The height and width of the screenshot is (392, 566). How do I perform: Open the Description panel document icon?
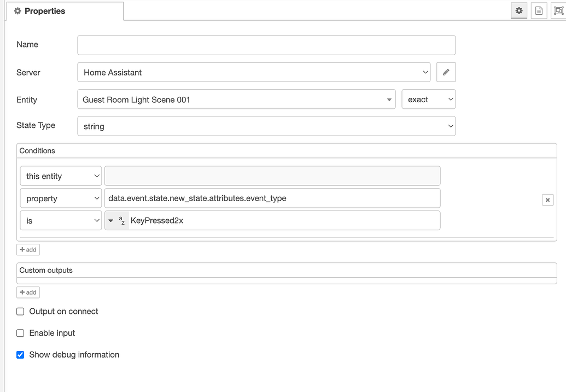[539, 10]
